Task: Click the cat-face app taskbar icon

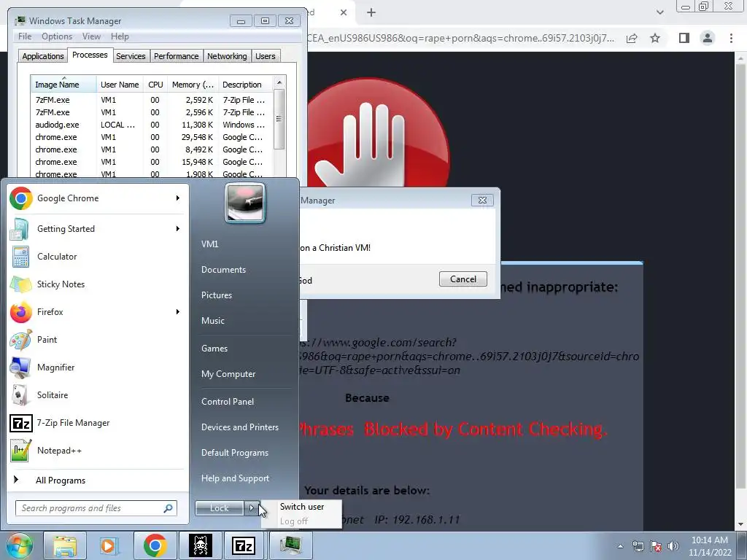Action: (200, 545)
